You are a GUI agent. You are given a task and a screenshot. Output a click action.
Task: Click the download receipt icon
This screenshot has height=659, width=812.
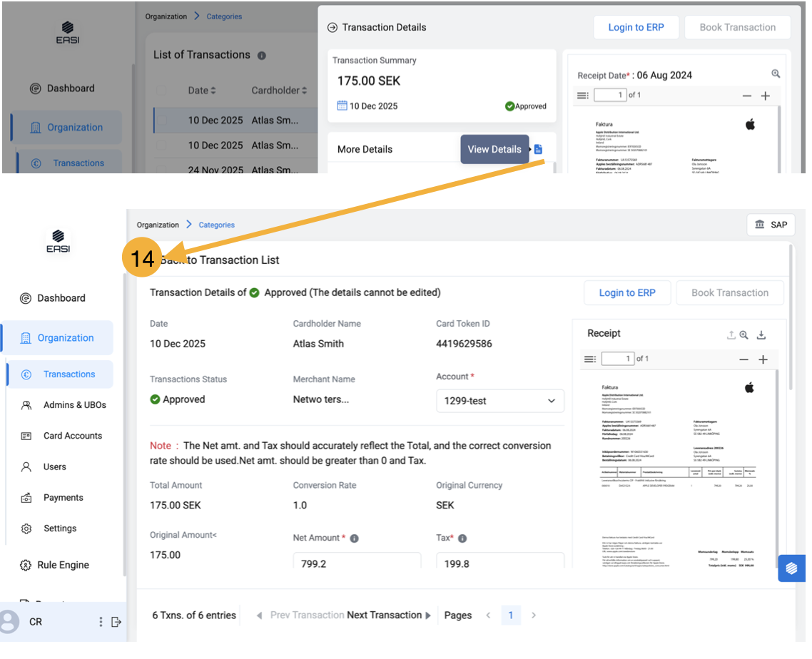(x=761, y=335)
